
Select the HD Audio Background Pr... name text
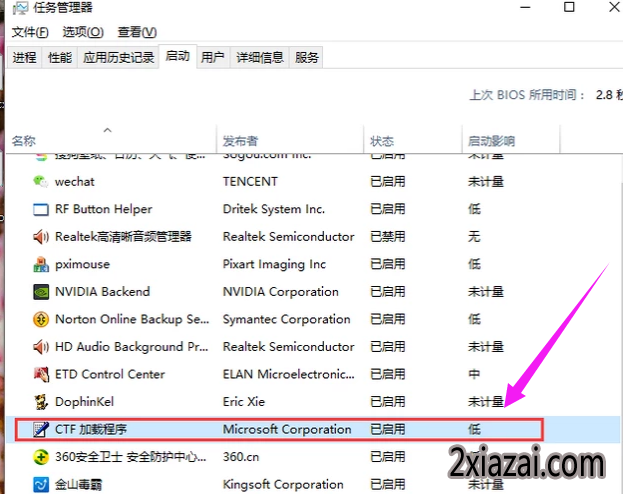pos(132,347)
